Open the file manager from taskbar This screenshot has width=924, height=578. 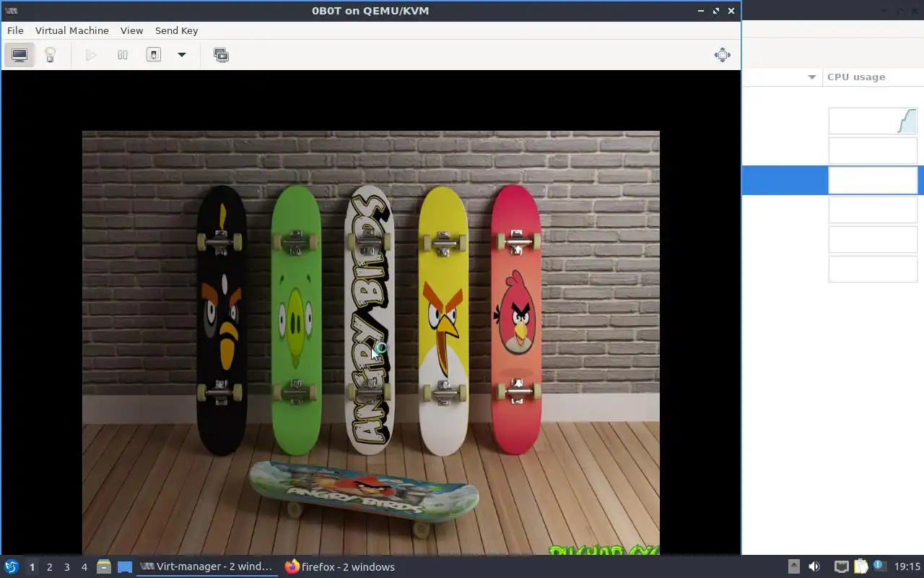tap(103, 567)
